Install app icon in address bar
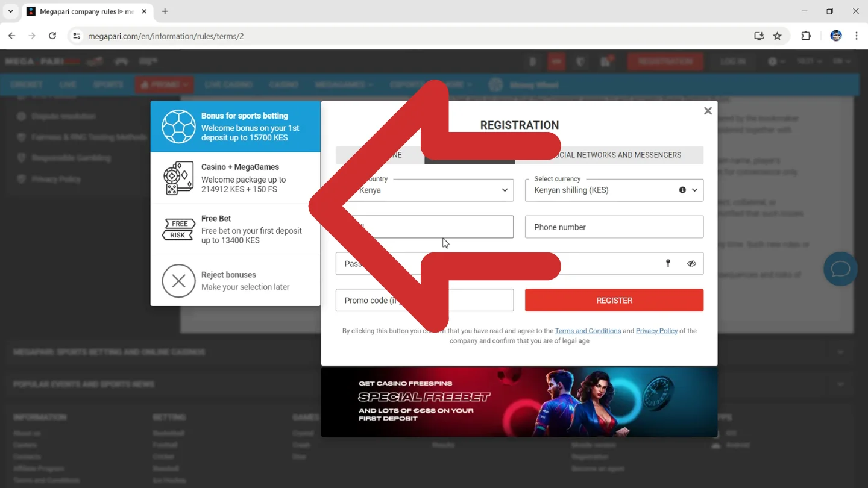The image size is (868, 488). point(759,36)
